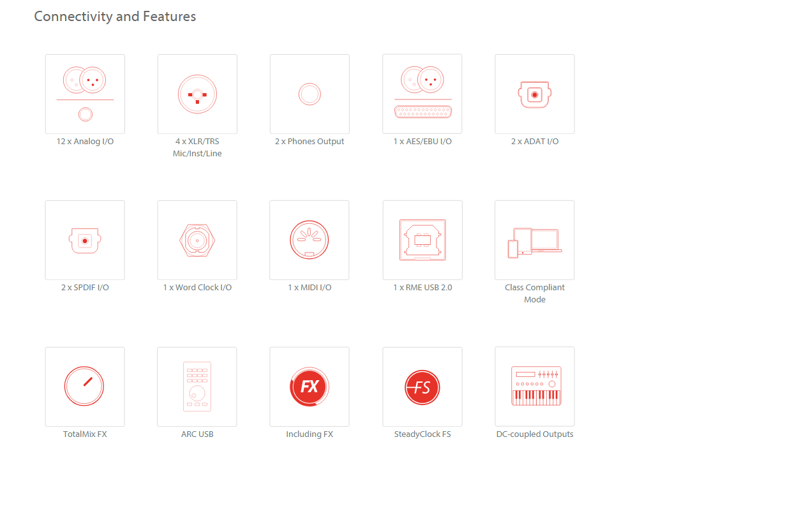This screenshot has width=804, height=532.
Task: Select the XLR/TRS Mic/Inst/Line connector icon
Action: [197, 94]
